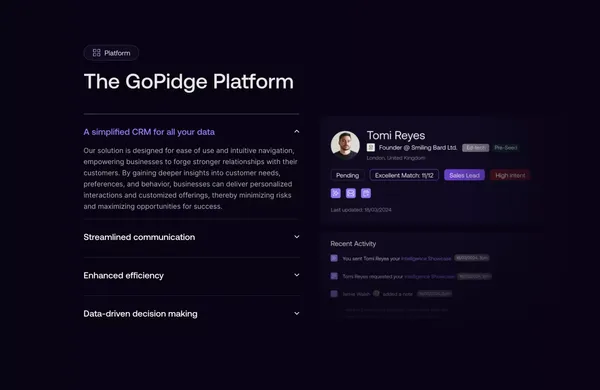Click the purple calendar icon in the profile card
This screenshot has width=600, height=390.
pos(366,193)
